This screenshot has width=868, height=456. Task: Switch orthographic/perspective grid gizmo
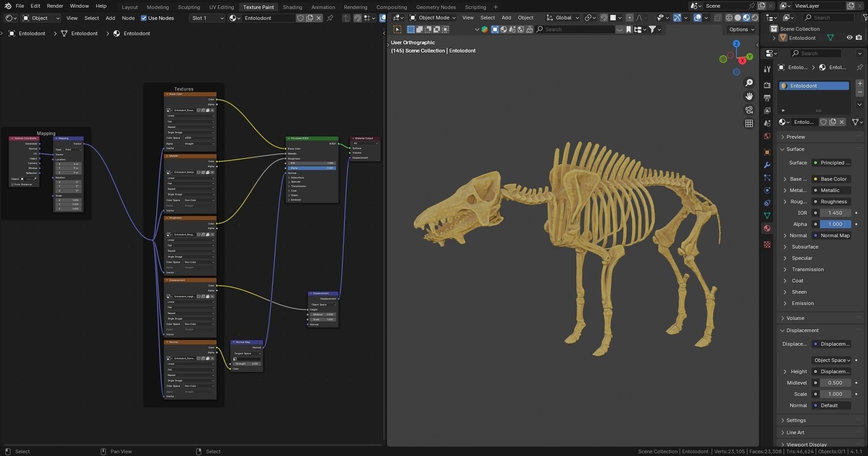(x=749, y=123)
